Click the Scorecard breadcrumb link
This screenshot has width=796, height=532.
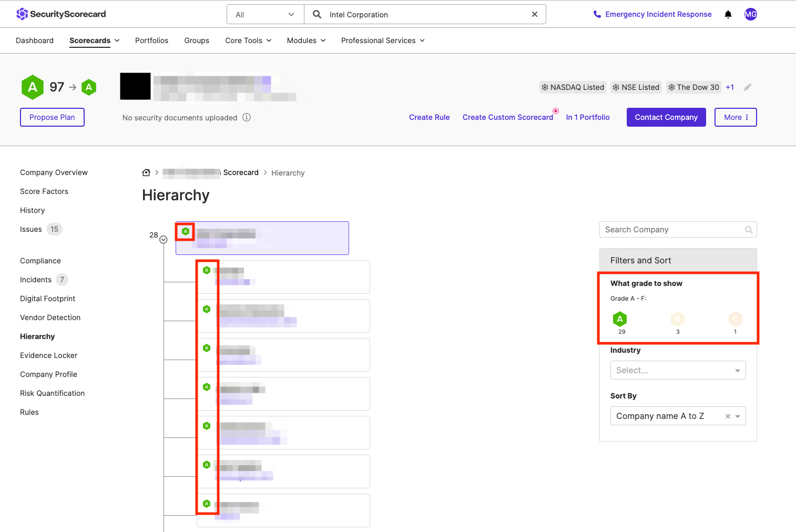241,172
